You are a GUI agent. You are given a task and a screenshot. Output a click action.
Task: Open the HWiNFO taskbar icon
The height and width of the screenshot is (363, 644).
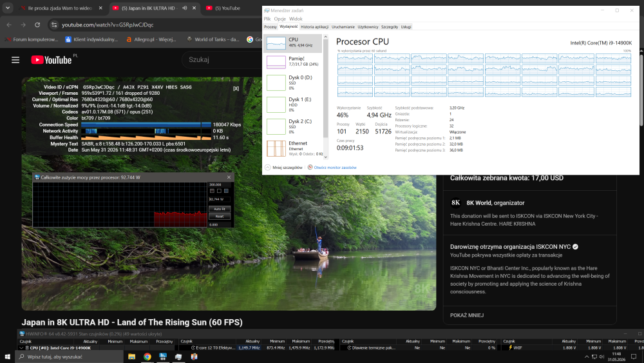(x=163, y=357)
